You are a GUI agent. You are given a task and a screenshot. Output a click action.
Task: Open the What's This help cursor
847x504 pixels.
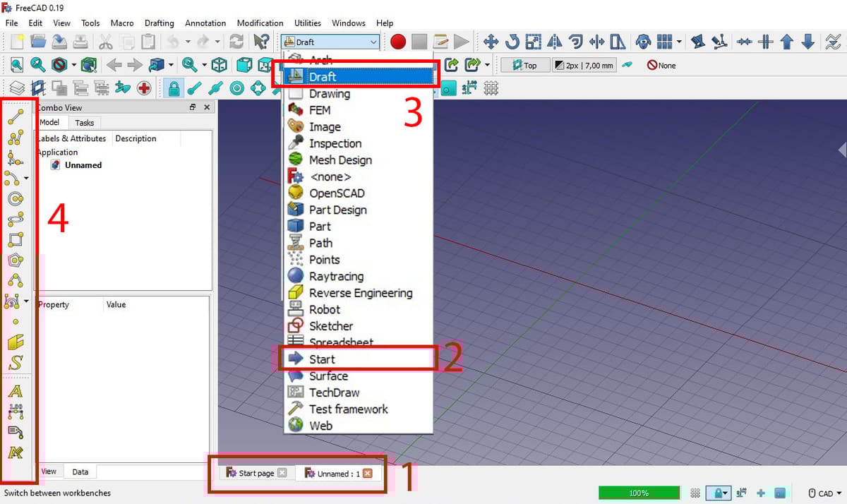tap(261, 42)
